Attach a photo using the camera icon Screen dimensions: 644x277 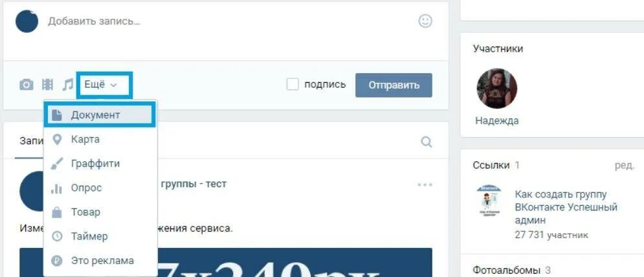coord(27,85)
